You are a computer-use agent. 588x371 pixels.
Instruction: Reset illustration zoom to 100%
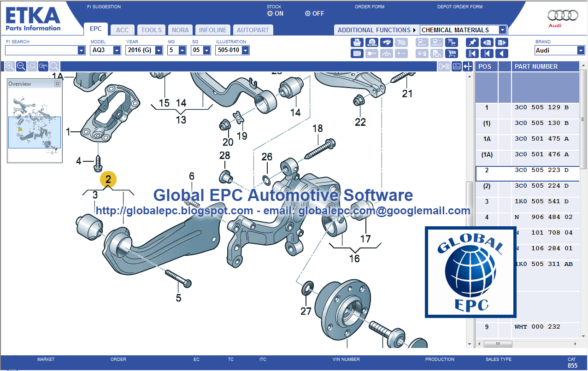43,66
